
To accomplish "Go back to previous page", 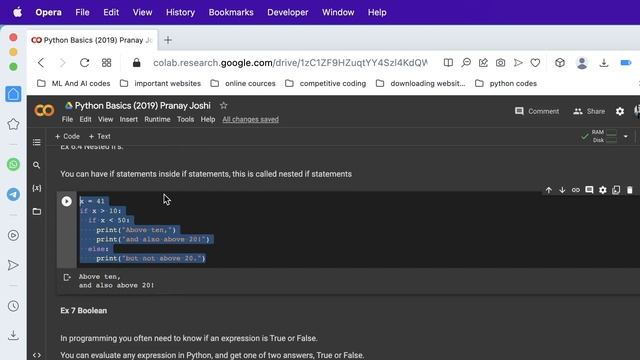I will [x=41, y=63].
